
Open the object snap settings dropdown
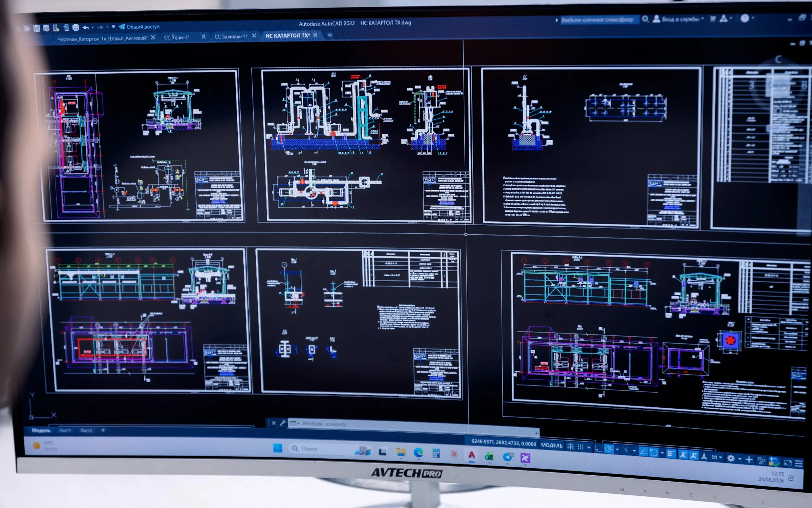662,452
